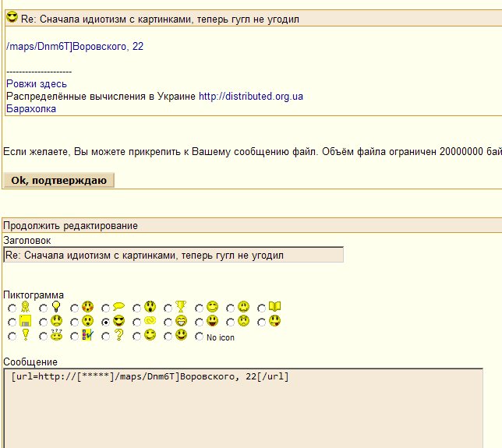Click the speech bubble pictogram icon
The image size is (502, 448).
tap(118, 307)
